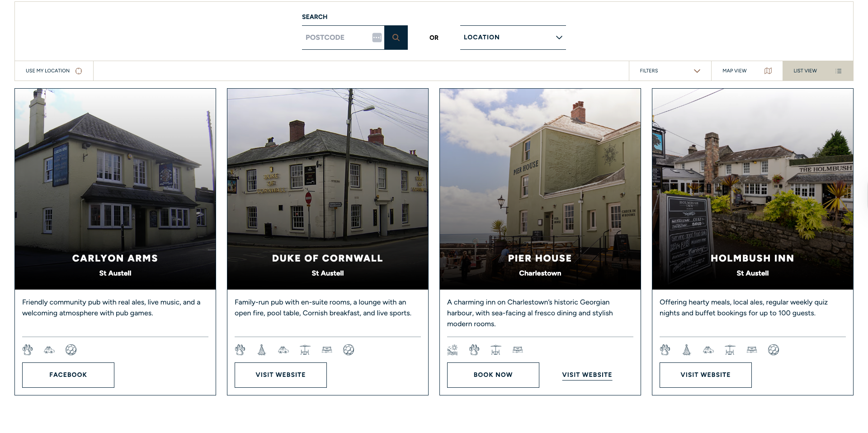Click the magnifying glass search button
Viewport: 868px width, 433px height.
[x=396, y=38]
